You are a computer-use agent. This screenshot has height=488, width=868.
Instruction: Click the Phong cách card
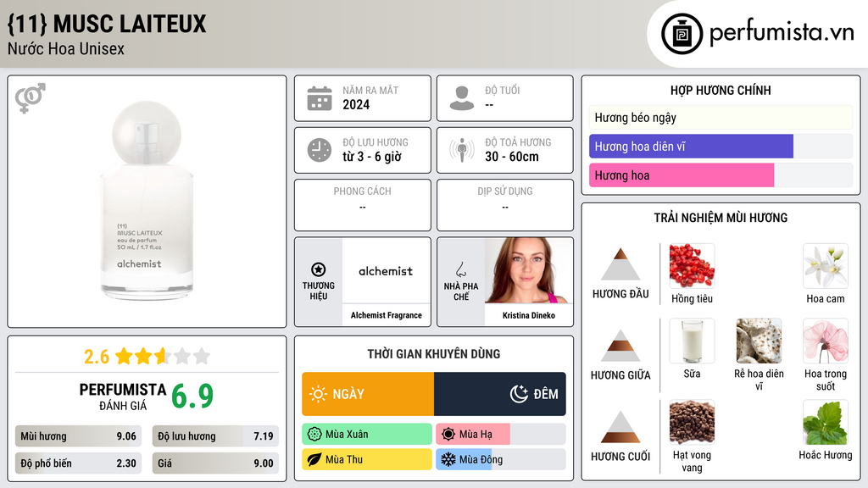363,205
